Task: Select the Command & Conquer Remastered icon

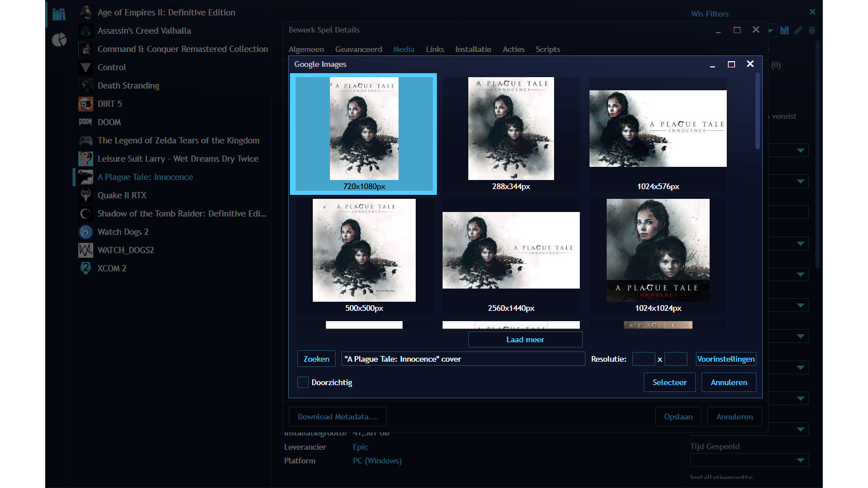Action: click(86, 49)
